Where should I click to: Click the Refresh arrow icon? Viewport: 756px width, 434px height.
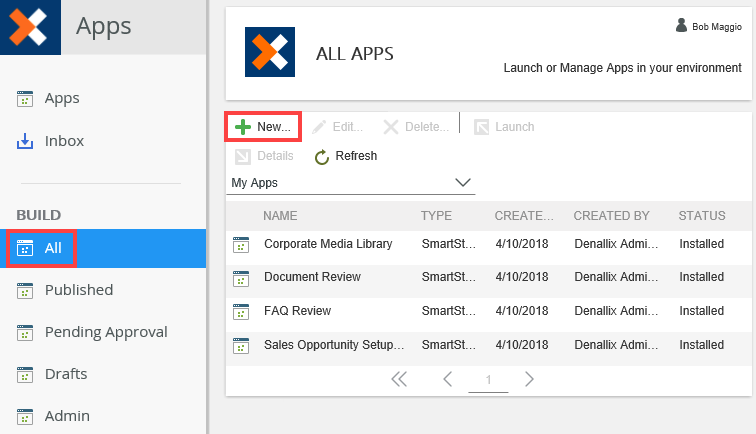pyautogui.click(x=322, y=157)
